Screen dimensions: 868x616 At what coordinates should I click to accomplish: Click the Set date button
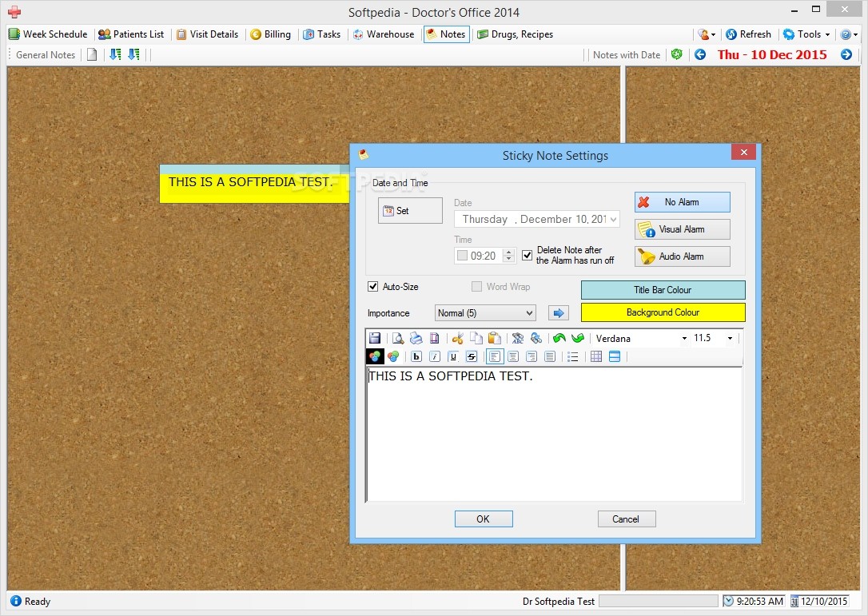tap(410, 210)
